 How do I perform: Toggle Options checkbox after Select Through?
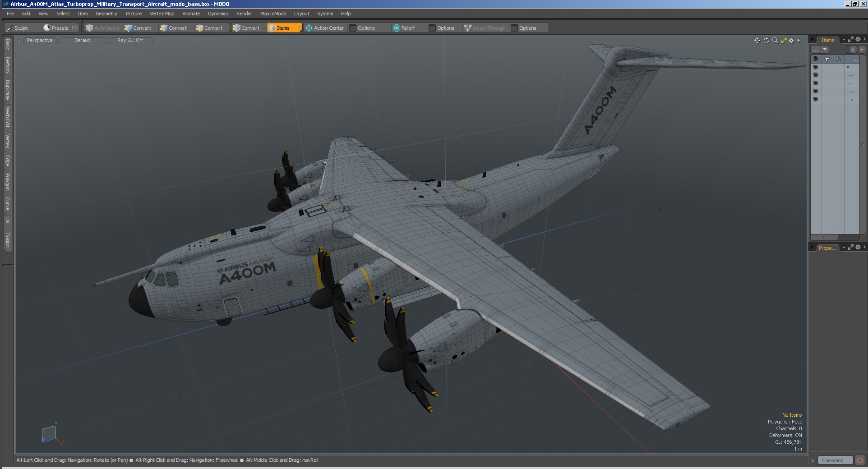pos(514,28)
